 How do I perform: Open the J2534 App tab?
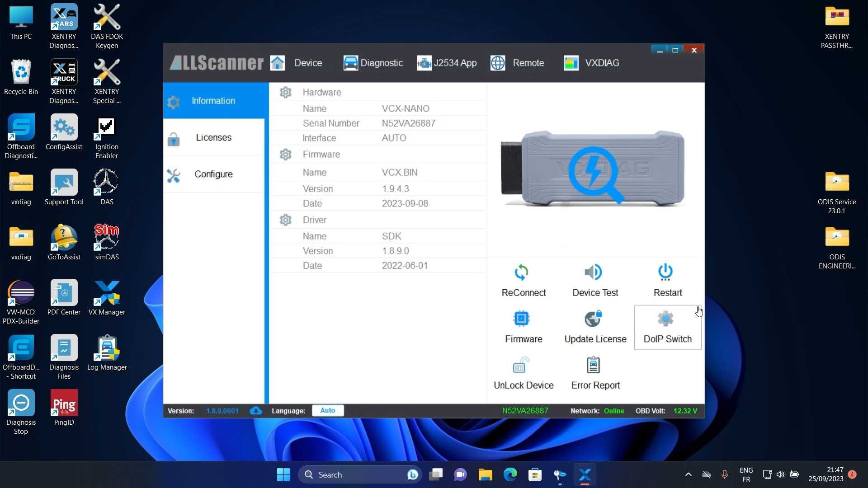coord(447,63)
